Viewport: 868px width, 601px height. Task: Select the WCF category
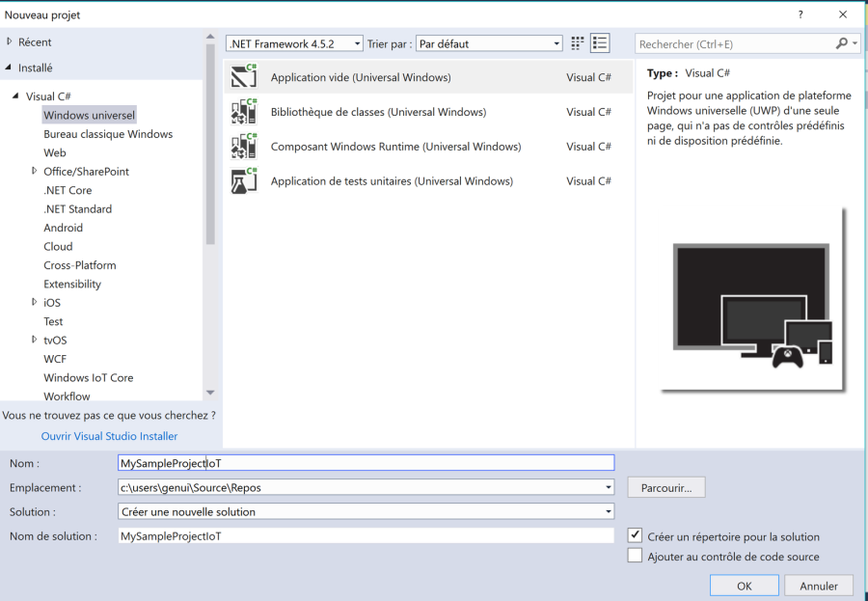(x=55, y=359)
